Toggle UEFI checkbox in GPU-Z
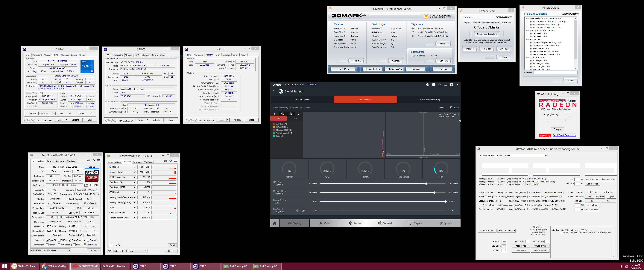This screenshot has height=270, width=644. click(92, 185)
